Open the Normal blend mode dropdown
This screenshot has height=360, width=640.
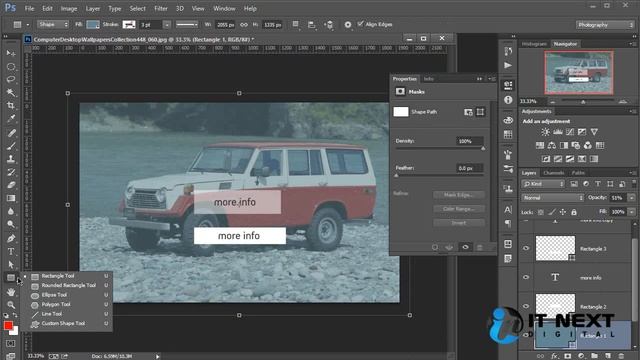(553, 198)
